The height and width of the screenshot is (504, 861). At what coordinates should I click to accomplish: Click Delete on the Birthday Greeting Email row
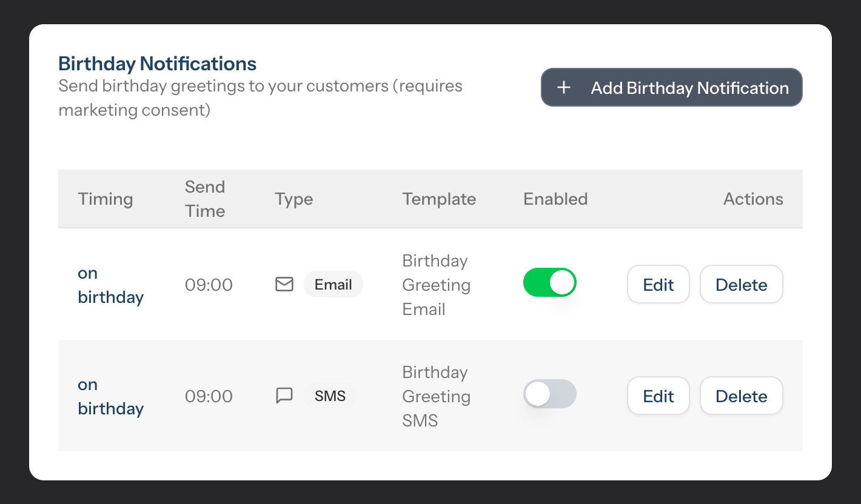pyautogui.click(x=741, y=284)
